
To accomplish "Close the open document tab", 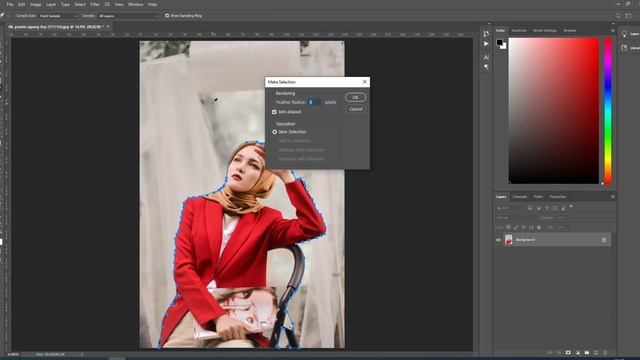I will coord(108,27).
